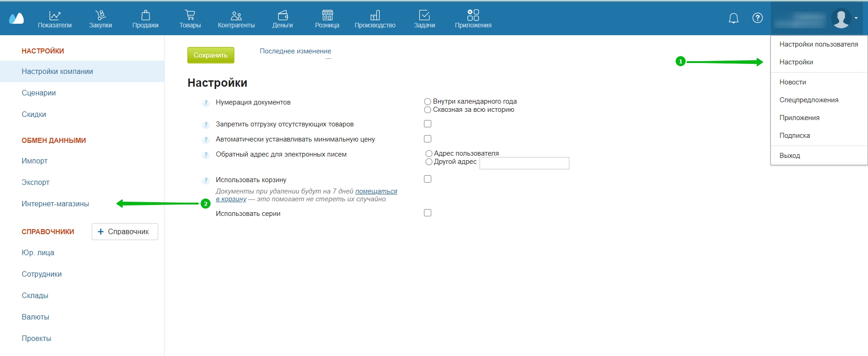Open the Задачи section
Image resolution: width=868 pixels, height=356 pixels.
(x=424, y=19)
